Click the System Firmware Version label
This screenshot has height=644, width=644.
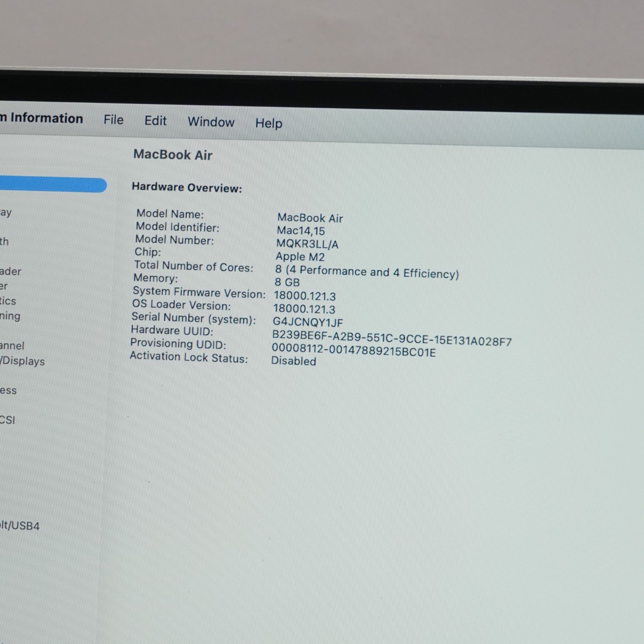coord(199,293)
